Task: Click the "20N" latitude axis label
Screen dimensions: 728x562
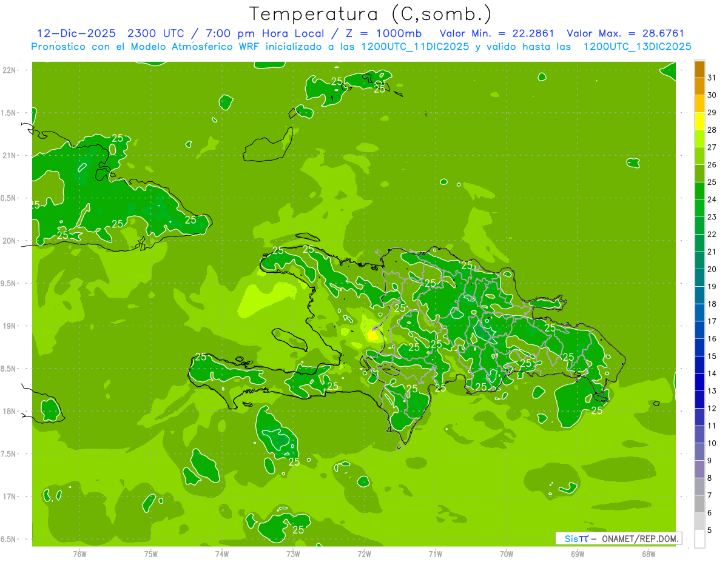Action: click(x=10, y=241)
